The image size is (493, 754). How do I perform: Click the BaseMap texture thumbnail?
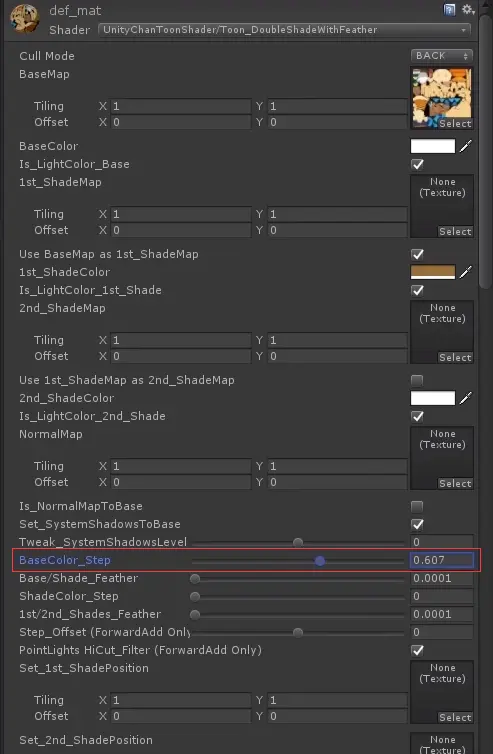coord(442,98)
